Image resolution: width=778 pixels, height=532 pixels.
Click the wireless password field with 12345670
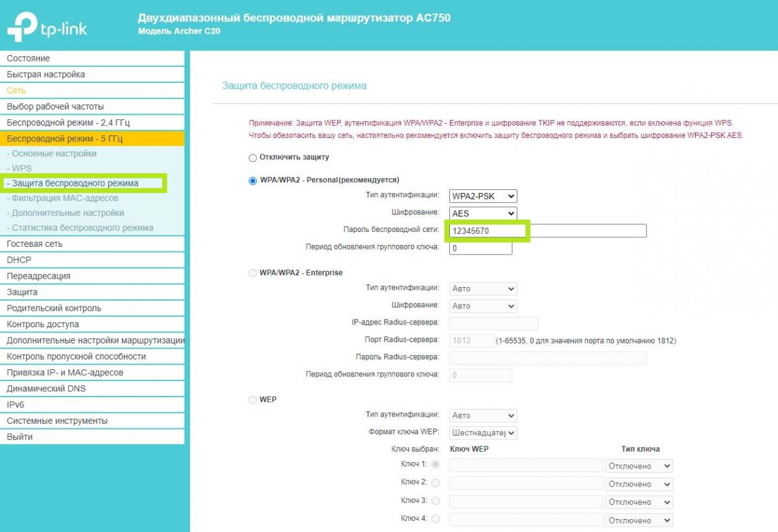point(548,231)
